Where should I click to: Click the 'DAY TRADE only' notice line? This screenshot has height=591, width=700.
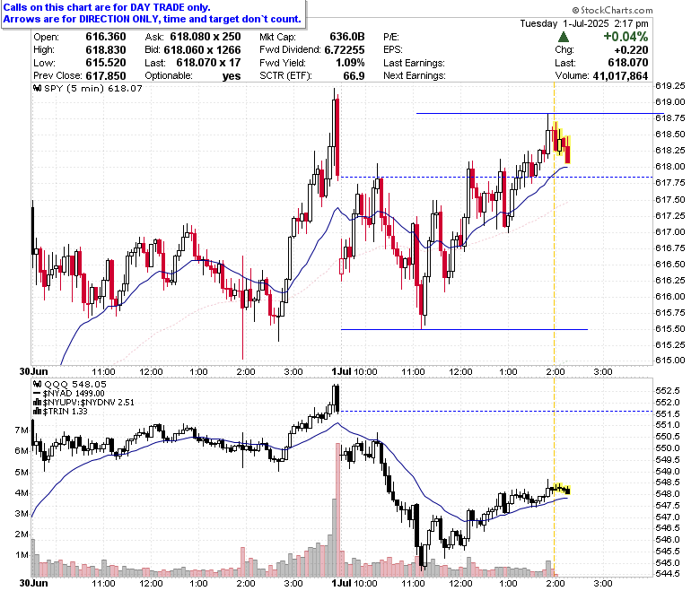107,7
